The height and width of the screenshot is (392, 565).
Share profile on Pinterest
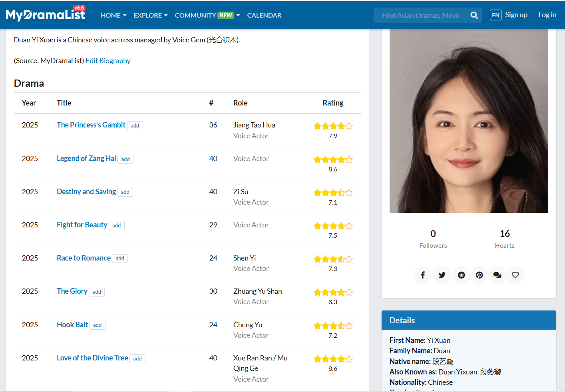479,275
